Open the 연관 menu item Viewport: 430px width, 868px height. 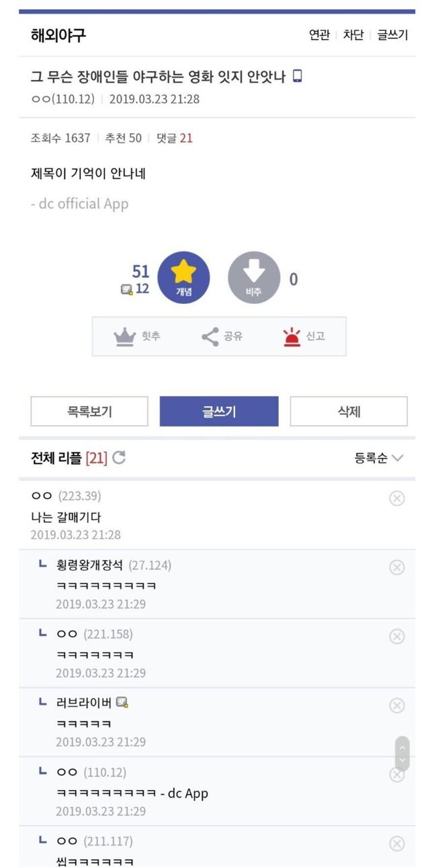[319, 35]
